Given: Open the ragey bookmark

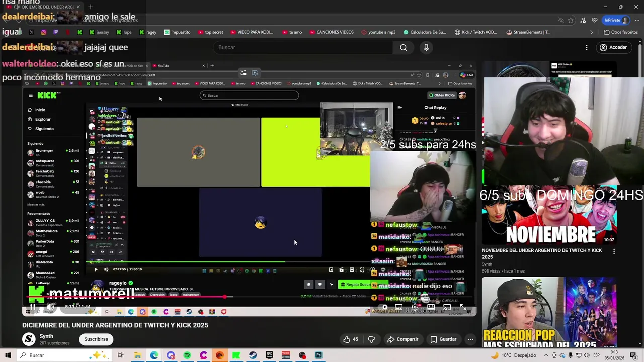Looking at the screenshot, I should click(148, 32).
